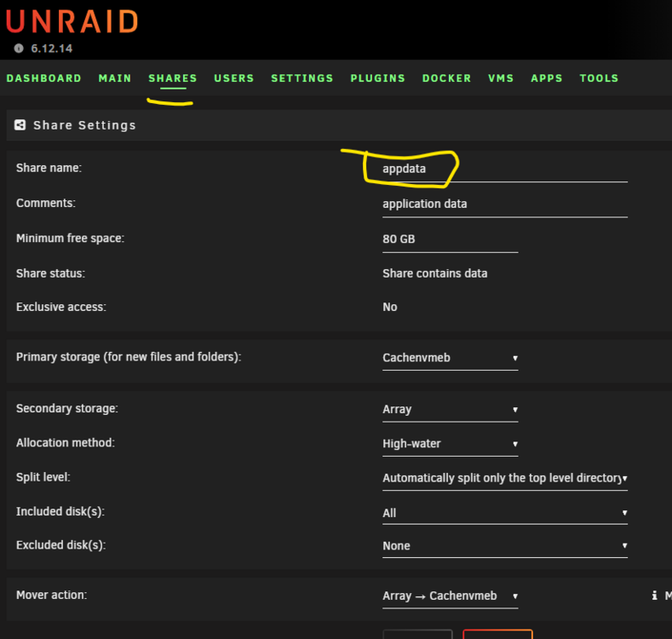Click the Share Settings share icon
672x639 pixels.
(x=20, y=124)
